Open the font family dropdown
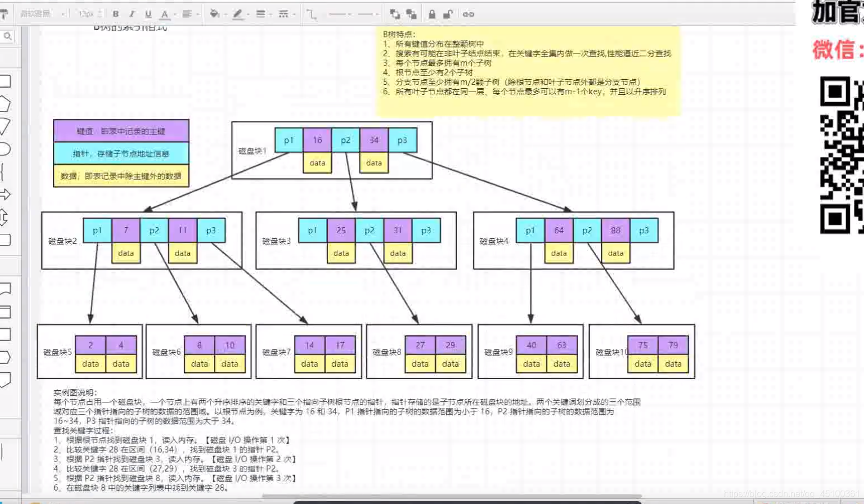The image size is (864, 504). (x=42, y=14)
